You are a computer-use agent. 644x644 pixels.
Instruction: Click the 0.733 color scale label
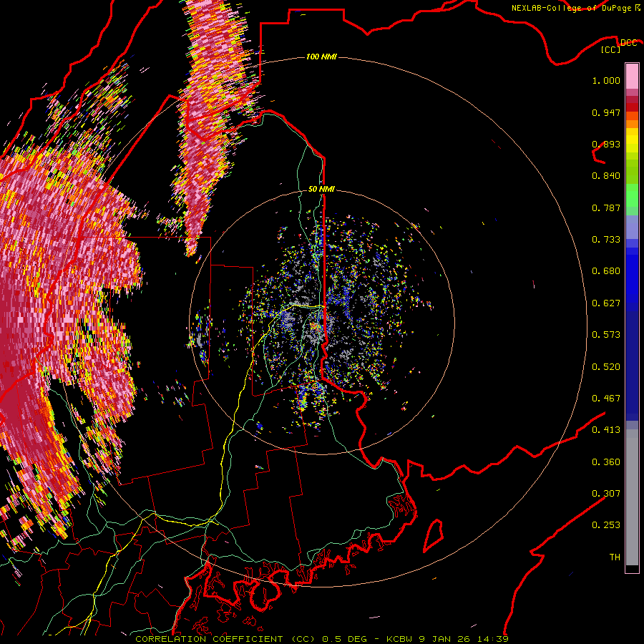pyautogui.click(x=606, y=240)
